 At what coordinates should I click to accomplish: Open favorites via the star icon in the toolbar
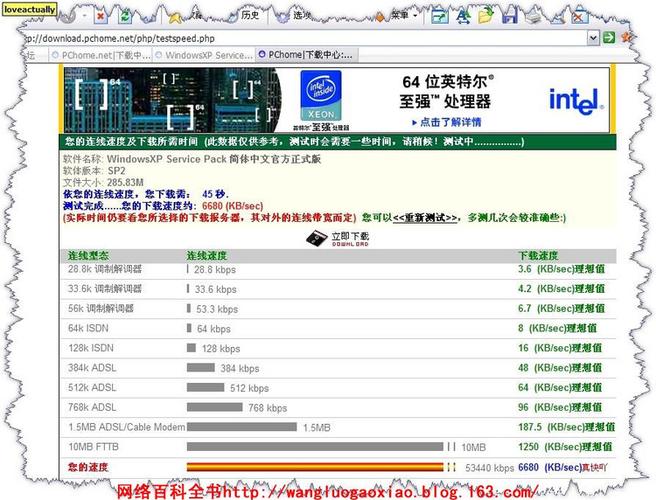coord(175,17)
